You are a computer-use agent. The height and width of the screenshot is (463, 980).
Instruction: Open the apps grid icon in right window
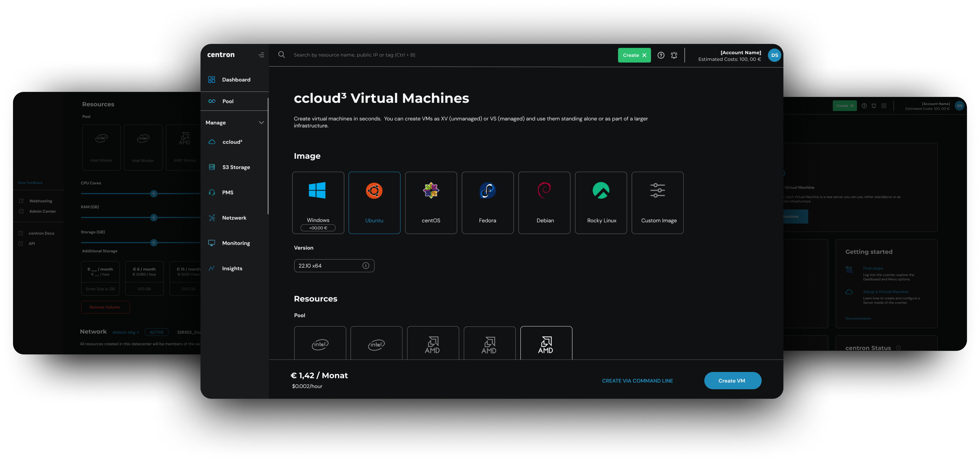(884, 106)
